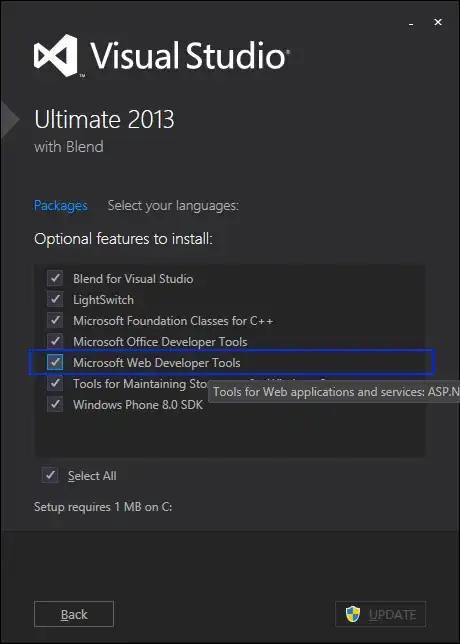Image resolution: width=460 pixels, height=644 pixels.
Task: Open the Packages tab
Action: pos(60,205)
